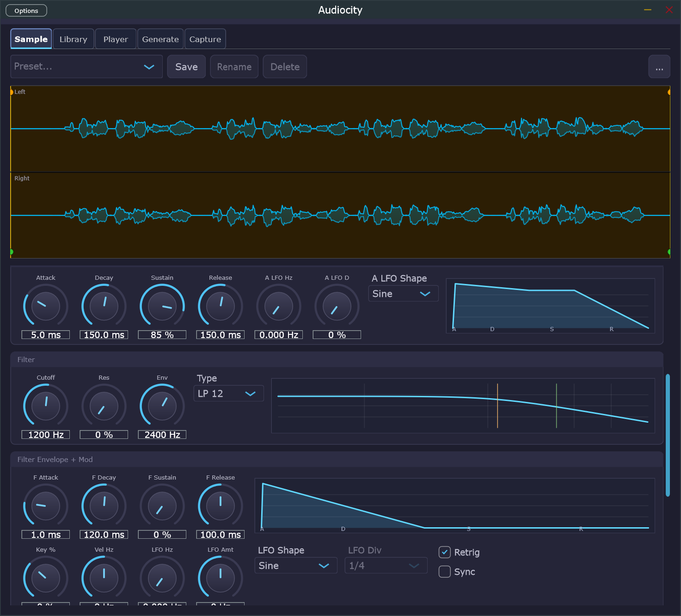This screenshot has height=616, width=681.
Task: Expand the Preset dropdown
Action: pyautogui.click(x=86, y=67)
